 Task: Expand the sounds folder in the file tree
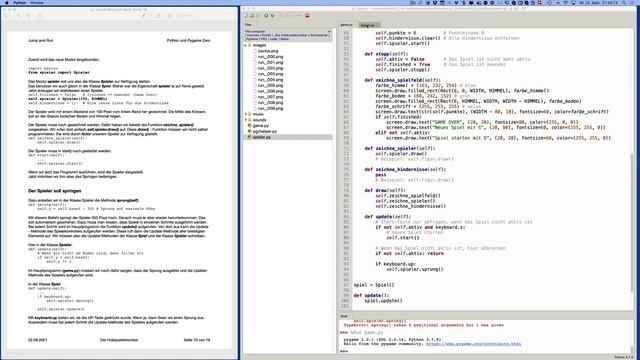coord(246,120)
